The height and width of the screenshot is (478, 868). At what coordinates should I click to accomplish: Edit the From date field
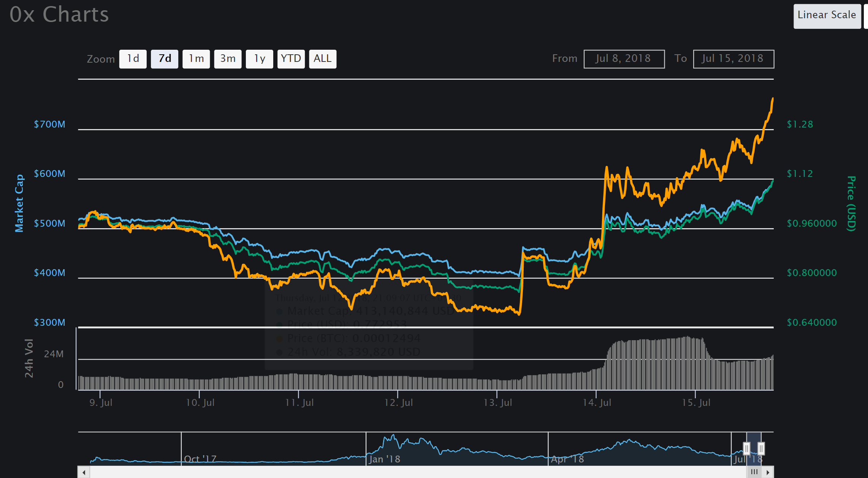tap(624, 59)
